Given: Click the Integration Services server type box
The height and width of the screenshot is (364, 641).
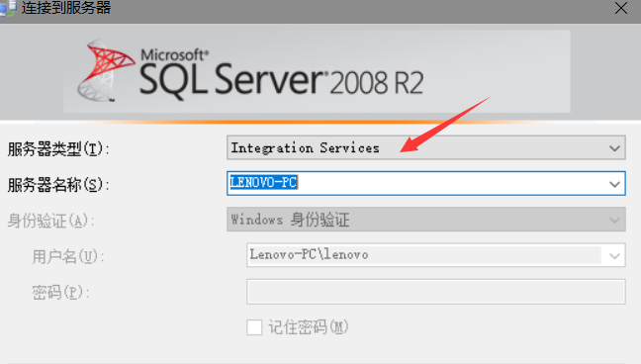Looking at the screenshot, I should pyautogui.click(x=426, y=147).
